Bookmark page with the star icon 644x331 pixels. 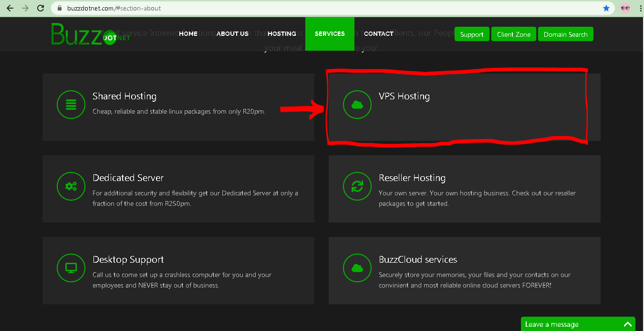(x=606, y=8)
